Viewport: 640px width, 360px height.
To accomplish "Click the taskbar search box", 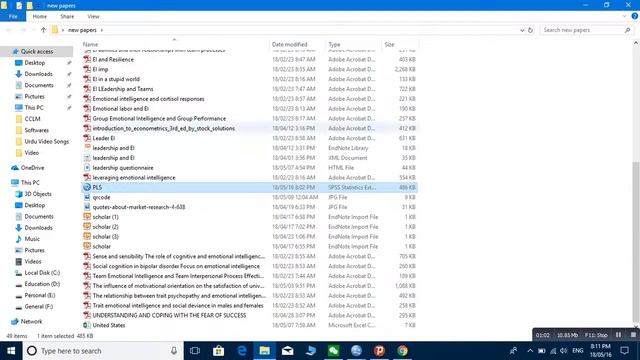I will [103, 351].
